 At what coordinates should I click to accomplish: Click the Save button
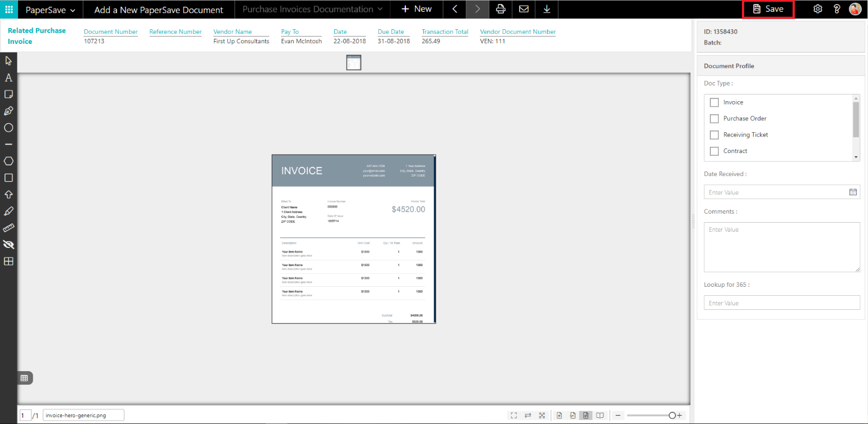(x=768, y=9)
